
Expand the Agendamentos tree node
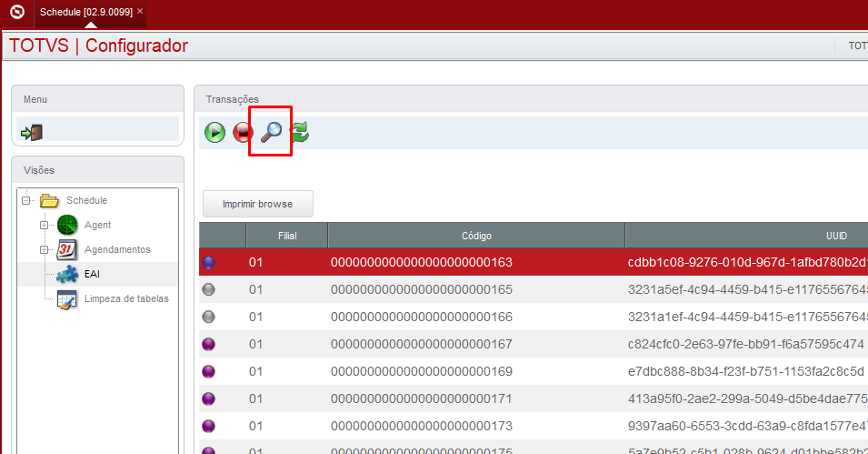coord(44,249)
